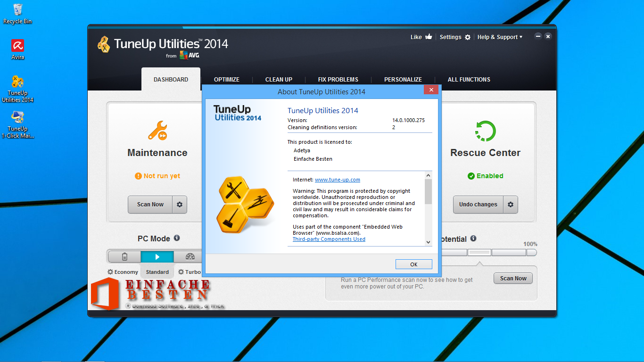This screenshot has width=644, height=362.
Task: Click the Rescue Center circular arrow icon
Action: 485,131
